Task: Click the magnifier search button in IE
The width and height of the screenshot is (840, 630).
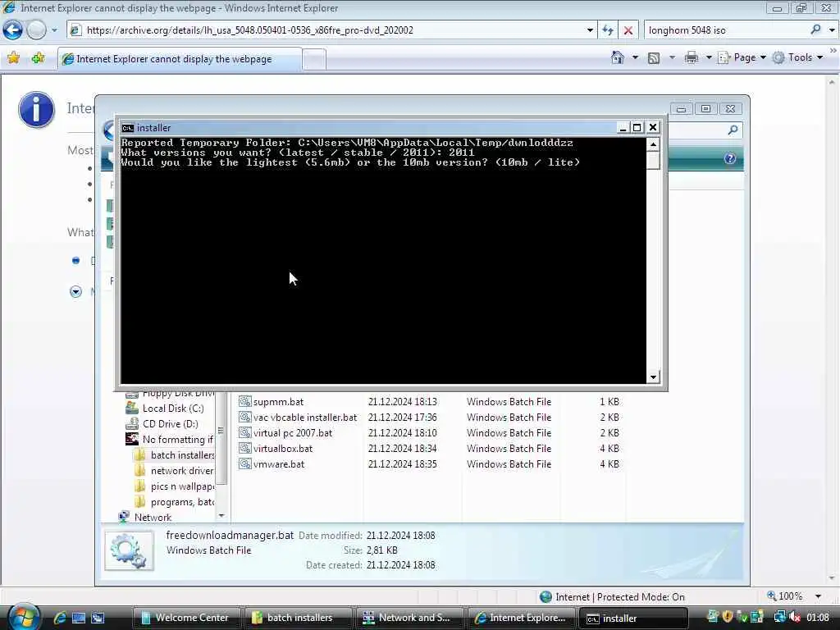Action: point(815,30)
